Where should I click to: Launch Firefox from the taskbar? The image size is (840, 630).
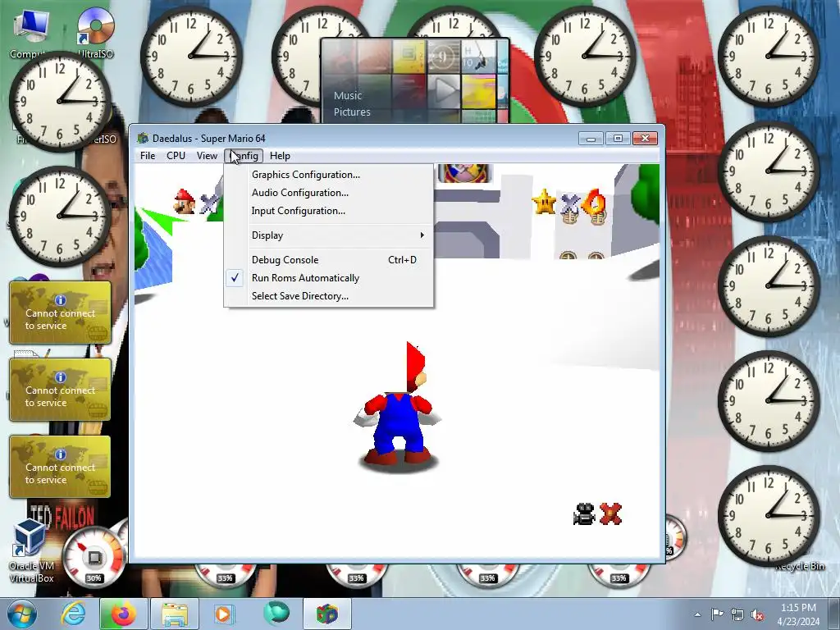[x=122, y=614]
